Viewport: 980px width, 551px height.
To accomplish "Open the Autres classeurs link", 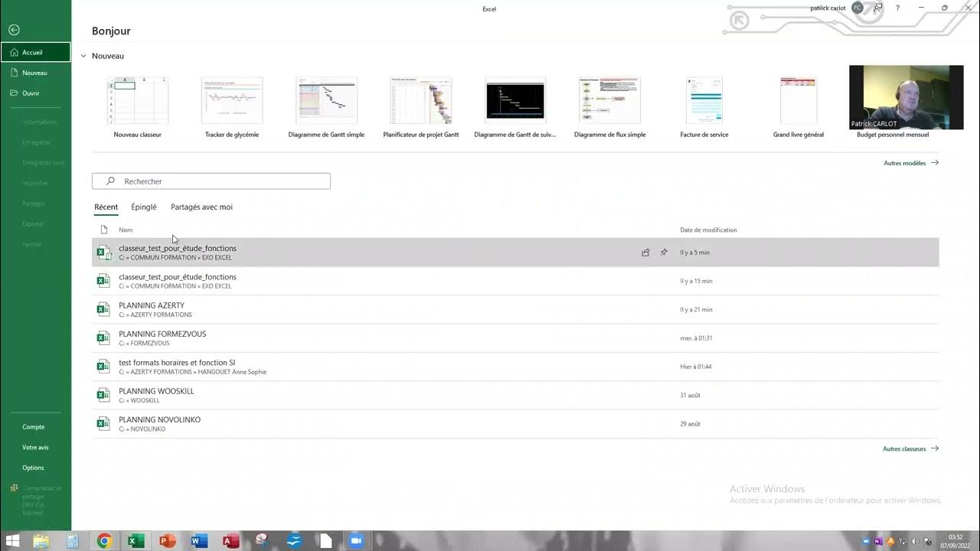I will [x=910, y=449].
